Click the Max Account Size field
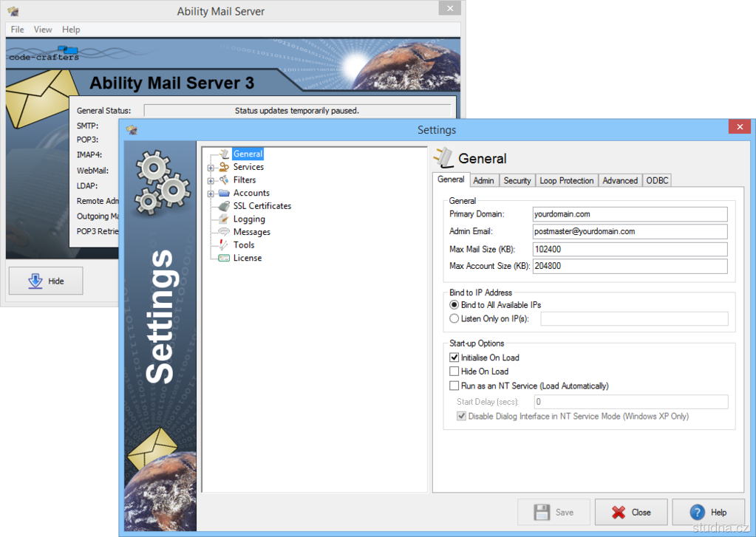Image resolution: width=756 pixels, height=537 pixels. [630, 266]
